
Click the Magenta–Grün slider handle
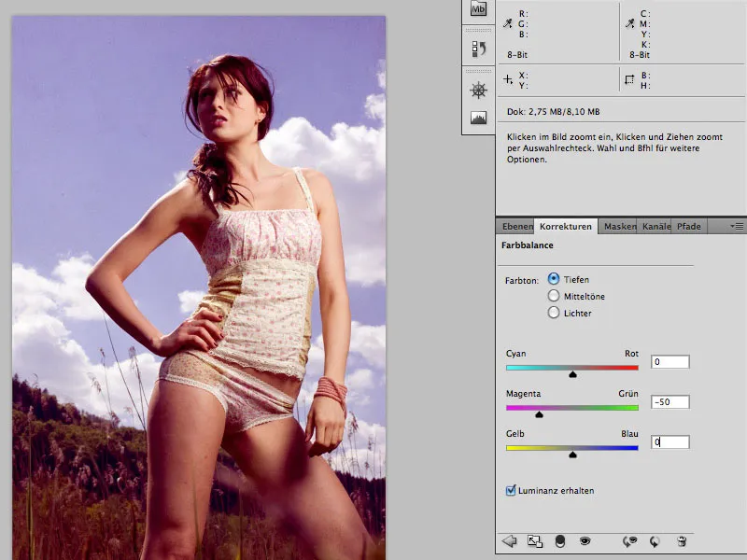[x=540, y=414]
